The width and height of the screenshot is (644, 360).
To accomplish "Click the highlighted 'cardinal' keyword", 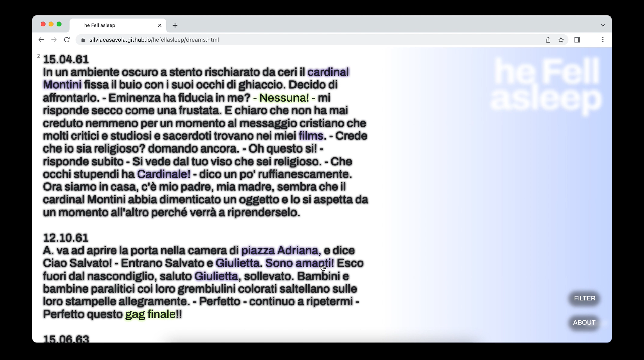I will click(x=328, y=72).
